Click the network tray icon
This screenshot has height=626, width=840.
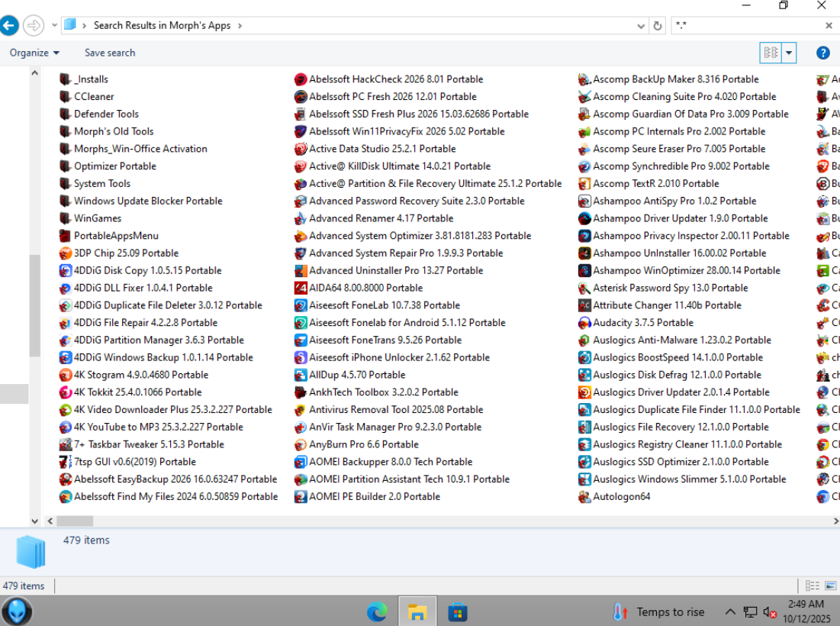pyautogui.click(x=750, y=612)
